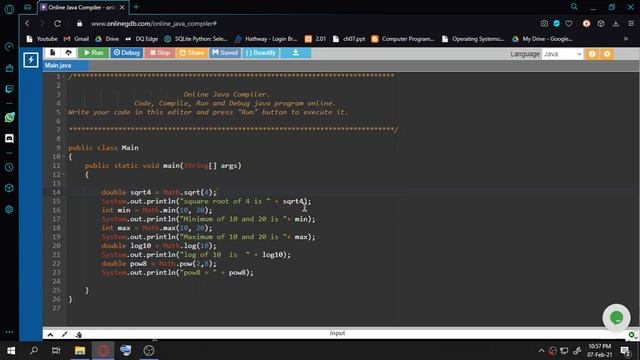
Task: Open File Explorer from the taskbar
Action: pos(80,350)
